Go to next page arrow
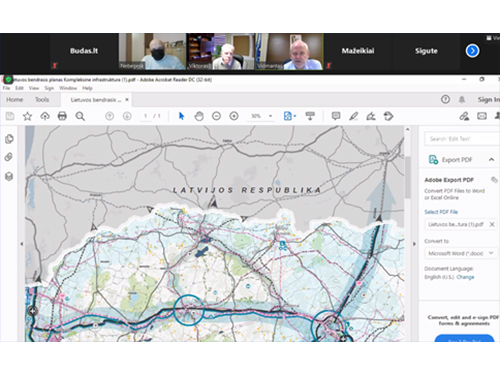500x375 pixels. tap(127, 116)
